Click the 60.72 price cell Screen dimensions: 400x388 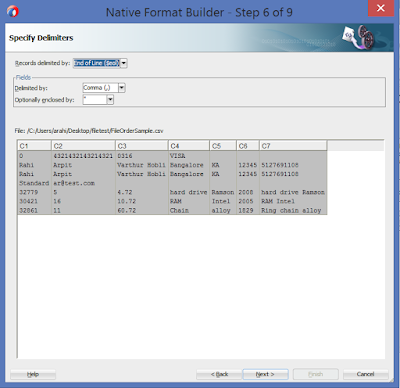[142, 211]
